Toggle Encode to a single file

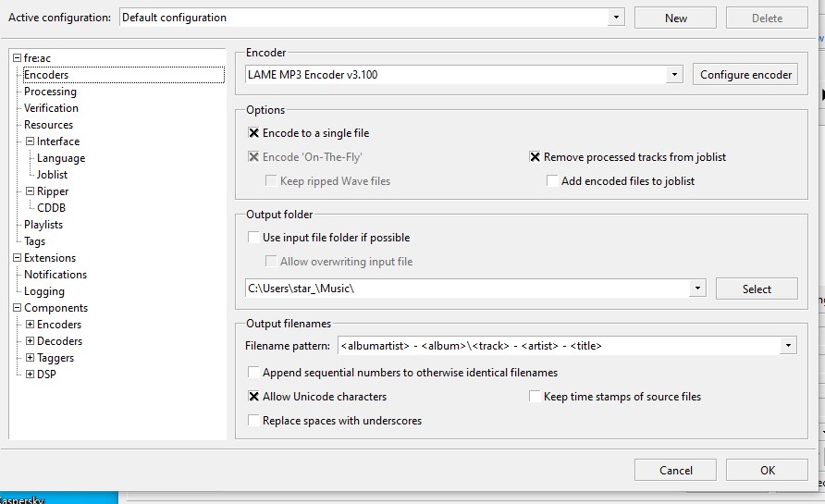tap(253, 133)
